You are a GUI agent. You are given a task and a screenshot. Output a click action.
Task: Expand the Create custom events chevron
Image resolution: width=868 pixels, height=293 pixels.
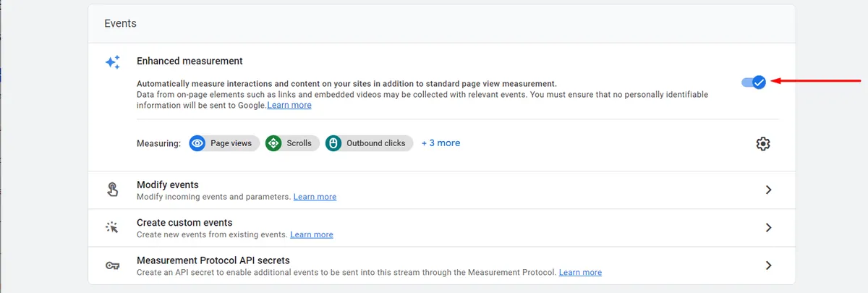[x=768, y=227]
